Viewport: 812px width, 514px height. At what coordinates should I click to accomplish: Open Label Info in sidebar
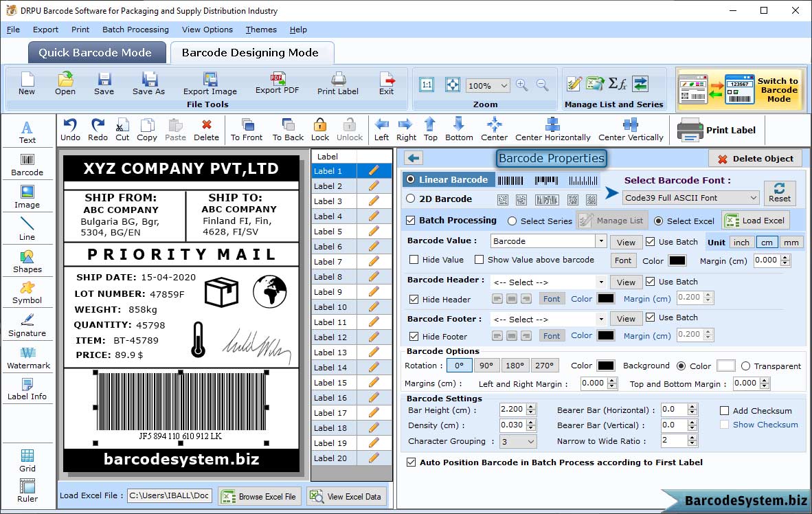[27, 390]
